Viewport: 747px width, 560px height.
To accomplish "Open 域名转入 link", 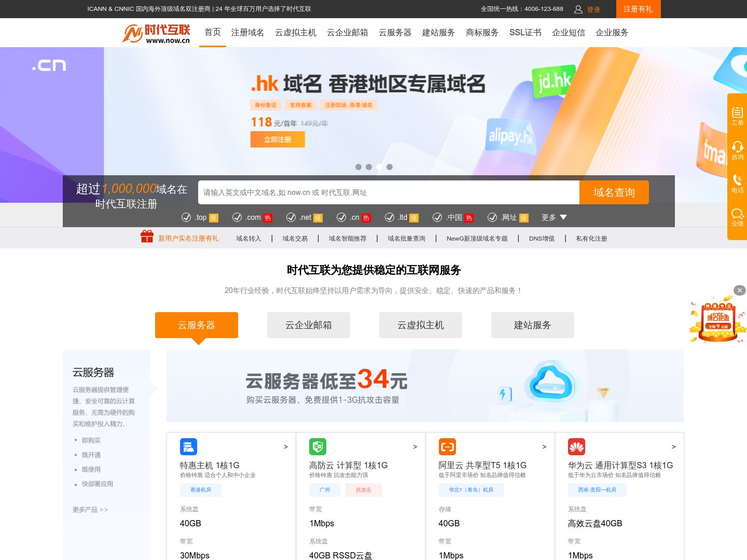I will [248, 239].
